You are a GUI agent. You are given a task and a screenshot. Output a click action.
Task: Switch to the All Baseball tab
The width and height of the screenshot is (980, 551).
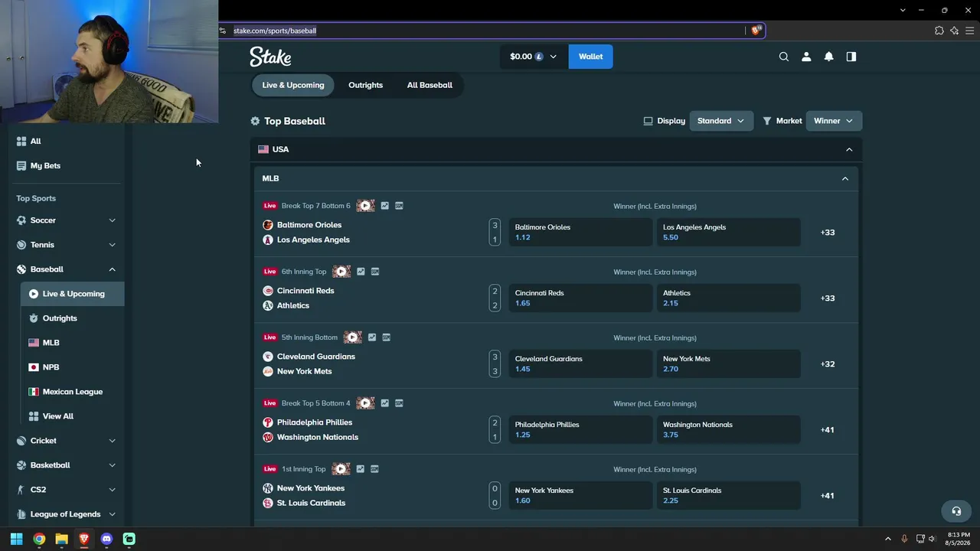pos(430,85)
